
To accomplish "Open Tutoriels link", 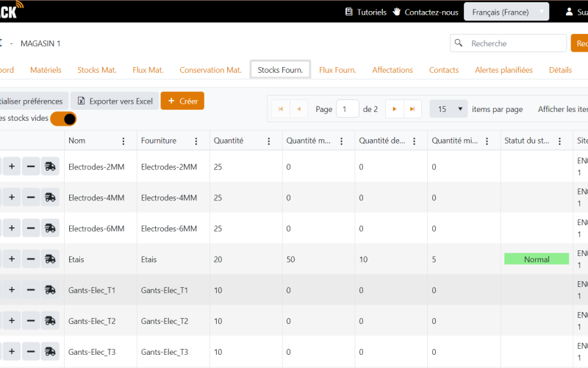I will [365, 12].
